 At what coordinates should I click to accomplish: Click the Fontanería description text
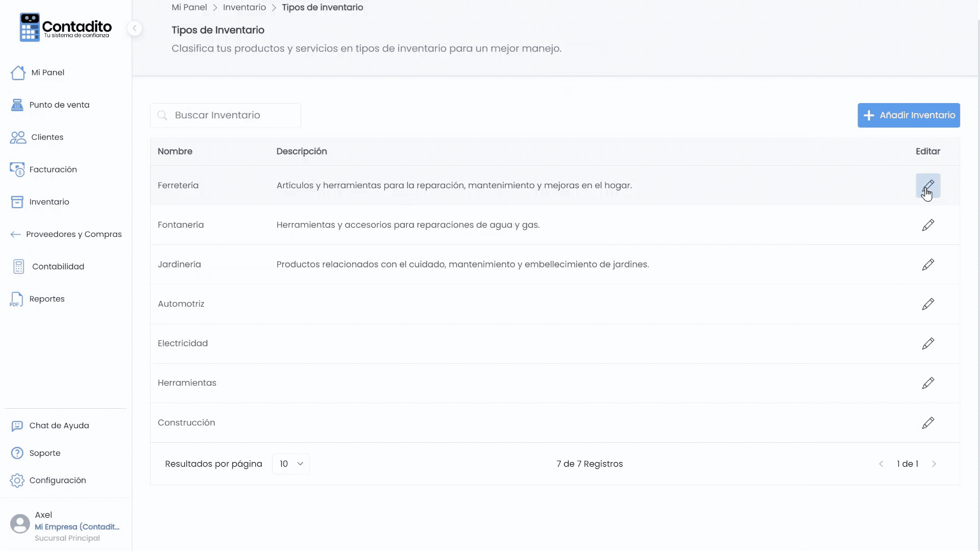408,225
